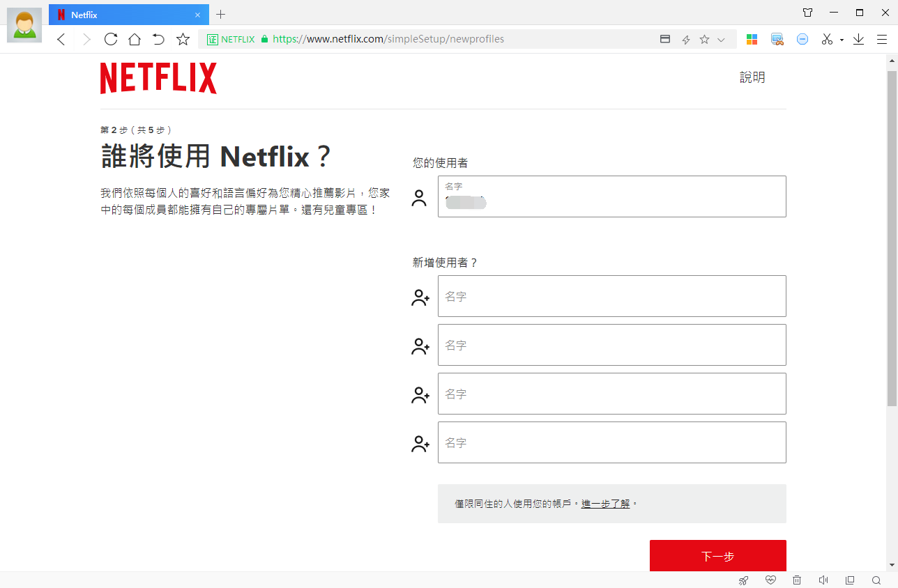Viewport: 898px width, 588px height.
Task: Open a new tab with plus button
Action: point(220,14)
